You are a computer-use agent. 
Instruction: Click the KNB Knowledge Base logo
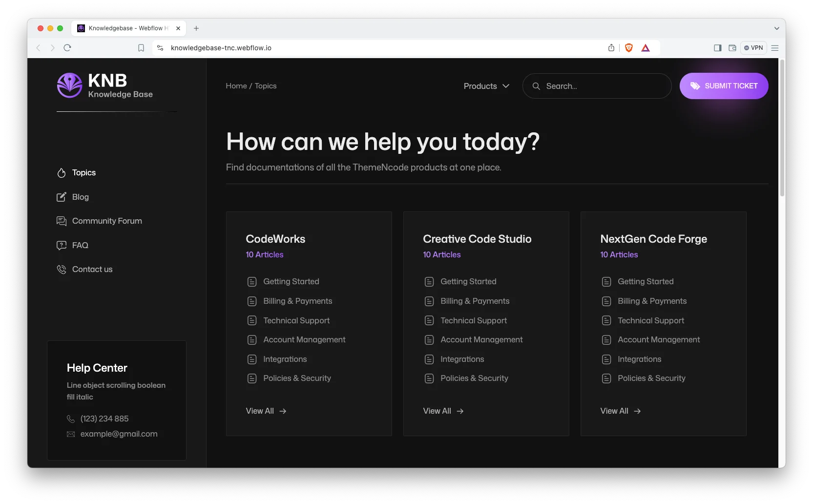pos(105,85)
